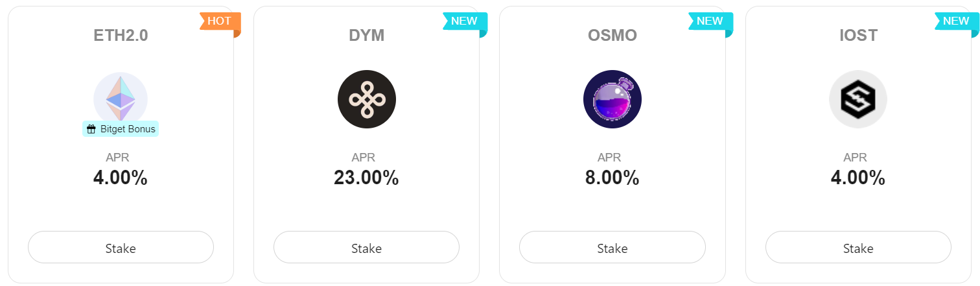The width and height of the screenshot is (980, 286).
Task: Click the NEW ribbon on IOST card
Action: tap(957, 21)
